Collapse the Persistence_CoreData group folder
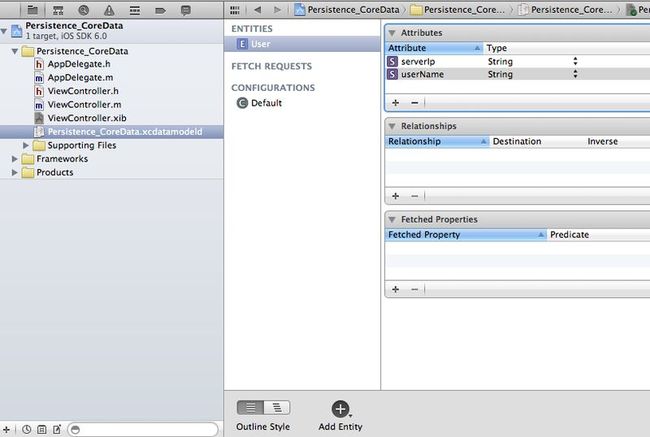 click(x=15, y=51)
